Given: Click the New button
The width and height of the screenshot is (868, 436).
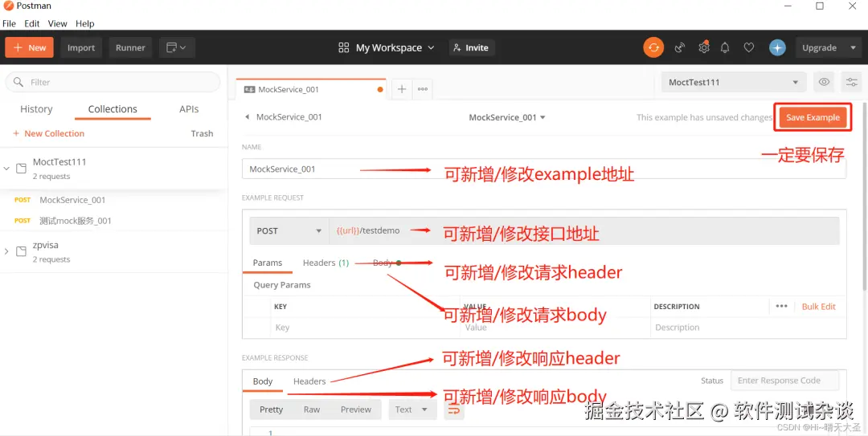Looking at the screenshot, I should coord(30,47).
